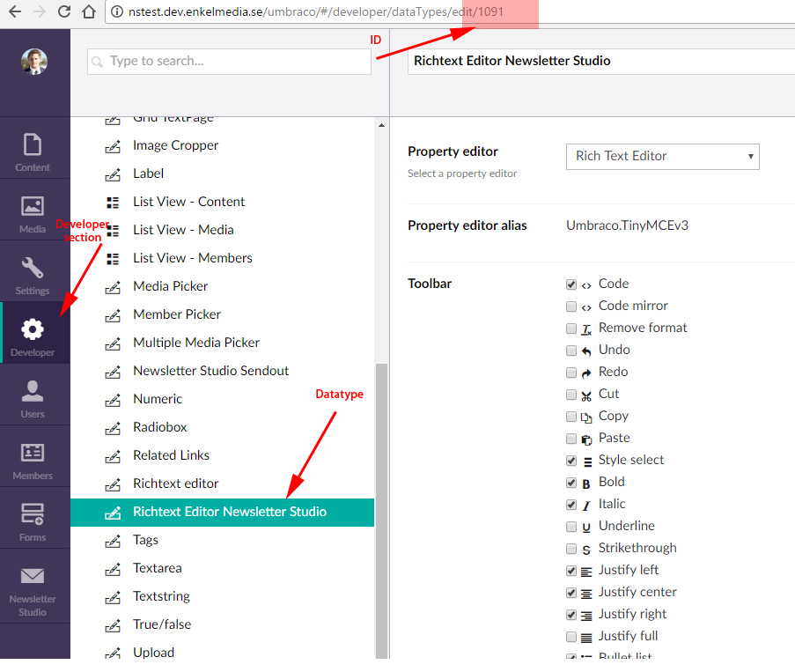Select Label datatype in tree

pos(148,174)
